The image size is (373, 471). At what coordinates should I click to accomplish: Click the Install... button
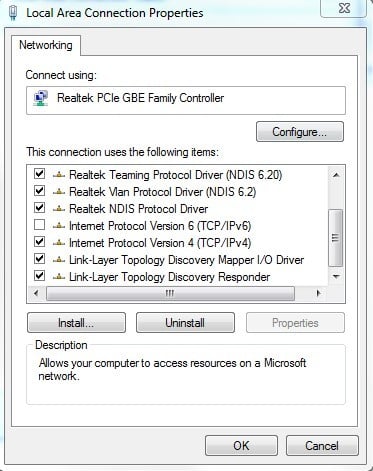[76, 322]
